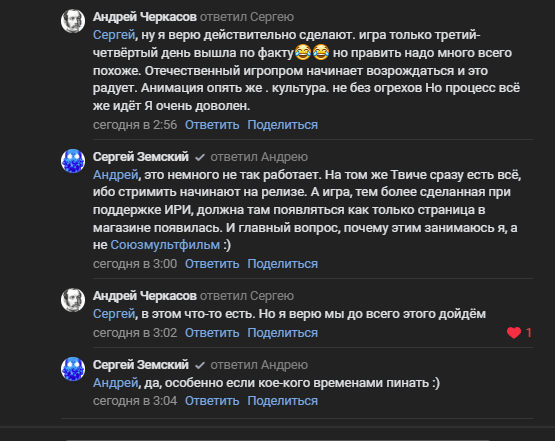Click Ответить under the 2:56 comment

tap(212, 125)
